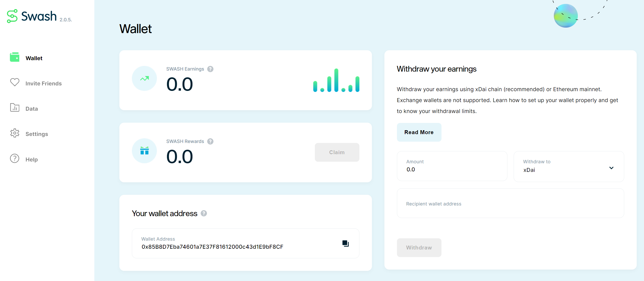The image size is (644, 281).
Task: Click the SWASH Rewards help tooltip icon
Action: 210,141
